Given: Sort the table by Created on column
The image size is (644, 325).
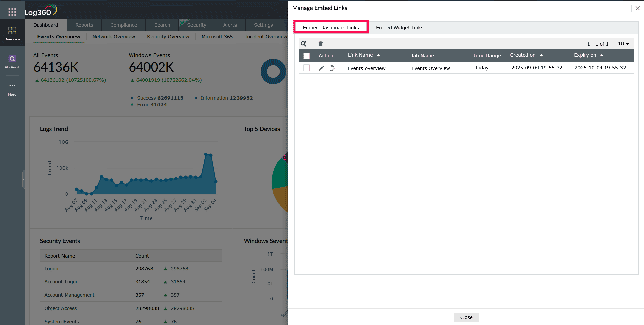Looking at the screenshot, I should click(541, 55).
